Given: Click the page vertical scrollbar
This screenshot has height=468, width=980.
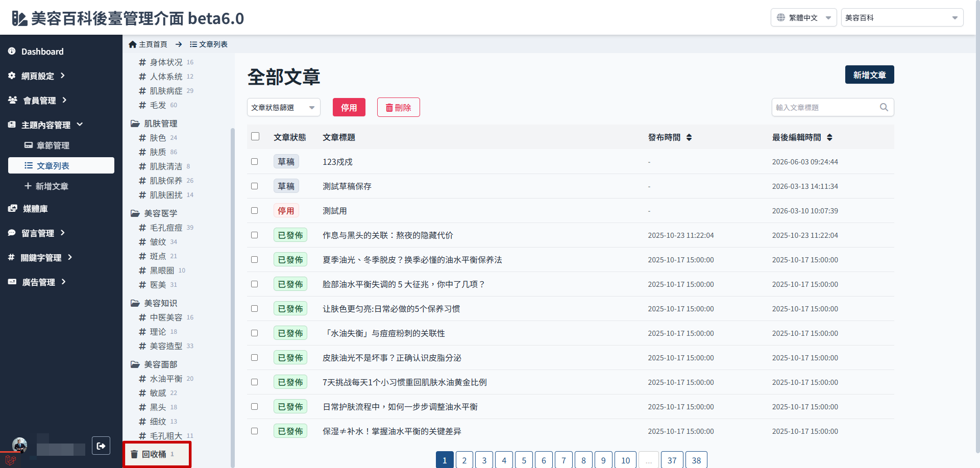Looking at the screenshot, I should [977, 227].
